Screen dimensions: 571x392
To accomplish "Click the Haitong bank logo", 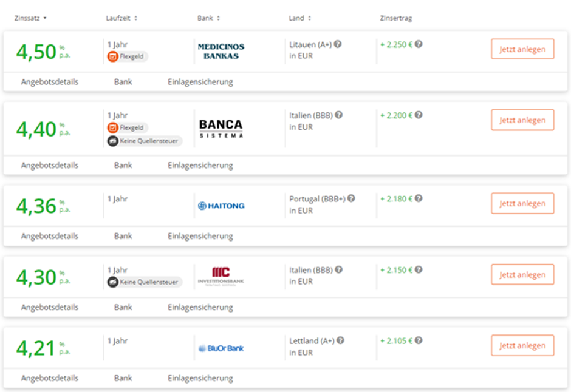I will pyautogui.click(x=221, y=206).
